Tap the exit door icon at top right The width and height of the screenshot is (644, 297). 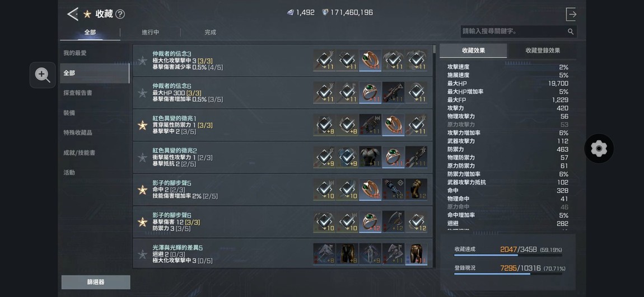(571, 14)
